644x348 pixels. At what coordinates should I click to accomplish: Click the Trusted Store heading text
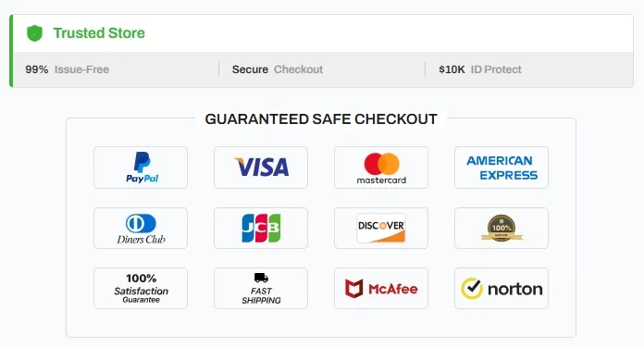[x=99, y=33]
